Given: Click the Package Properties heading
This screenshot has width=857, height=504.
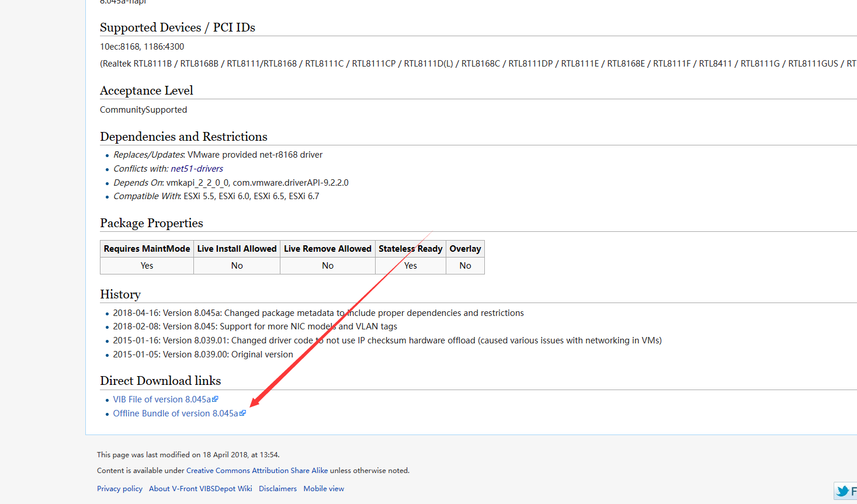Looking at the screenshot, I should click(x=151, y=223).
